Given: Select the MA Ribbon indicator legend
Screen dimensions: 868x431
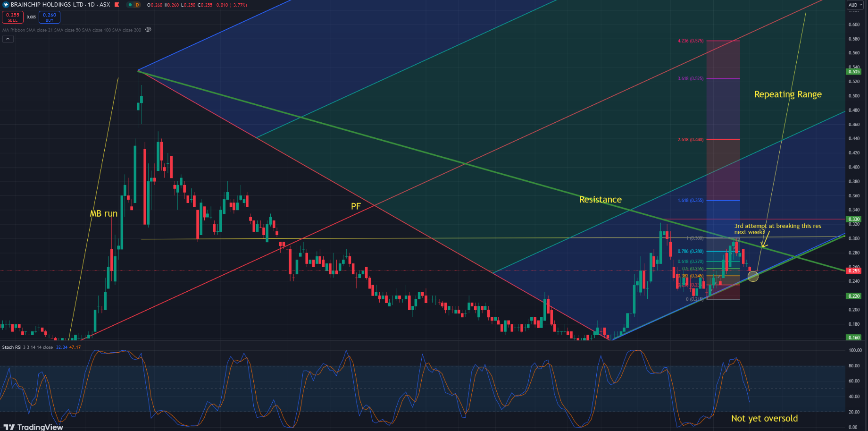Looking at the screenshot, I should coord(72,30).
